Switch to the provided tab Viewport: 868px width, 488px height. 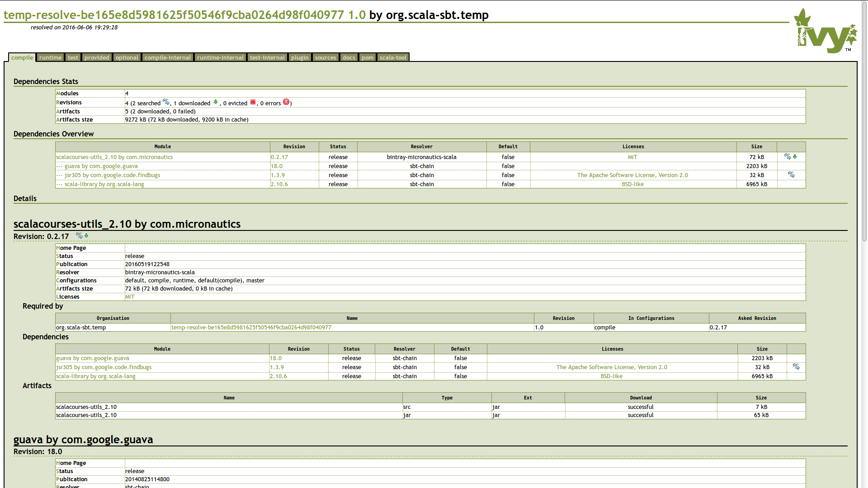pyautogui.click(x=97, y=57)
